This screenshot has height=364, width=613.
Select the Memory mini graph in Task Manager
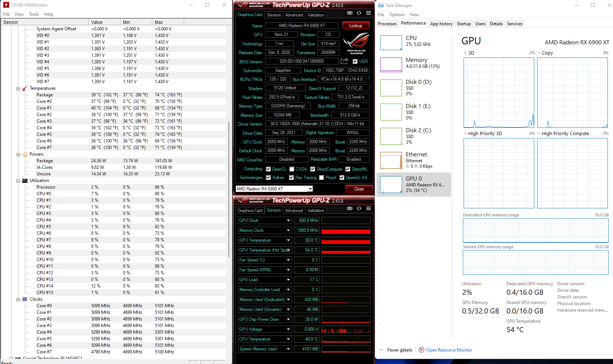(391, 64)
